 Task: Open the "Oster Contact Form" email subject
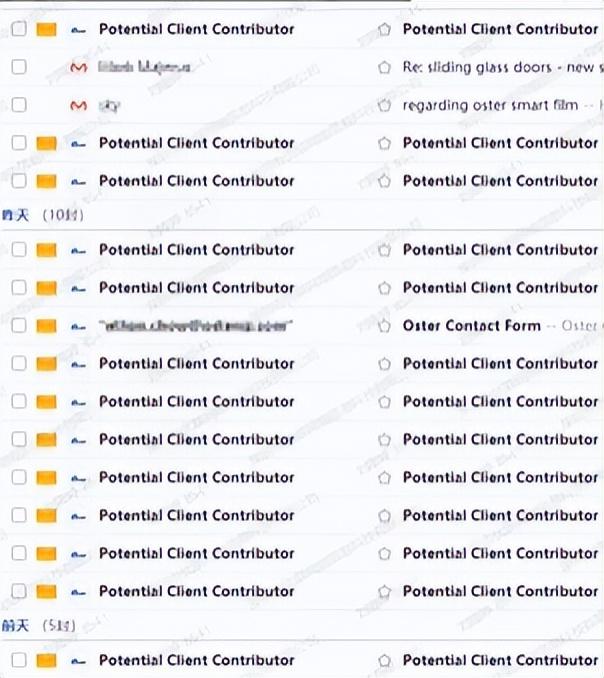(471, 326)
